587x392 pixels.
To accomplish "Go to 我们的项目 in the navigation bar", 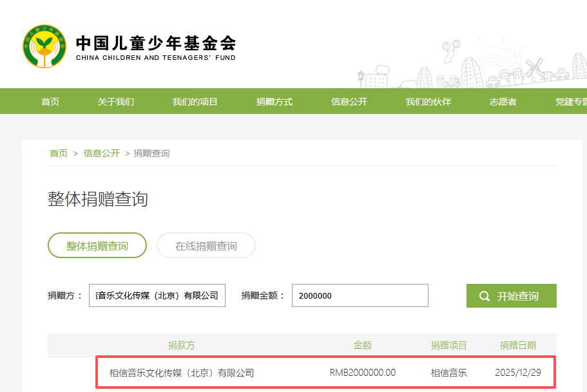I will [x=195, y=102].
